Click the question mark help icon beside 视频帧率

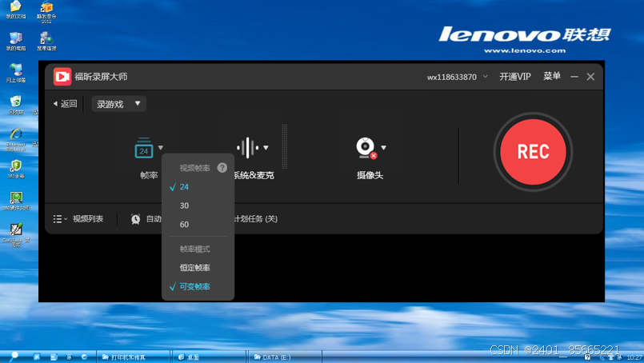(222, 168)
